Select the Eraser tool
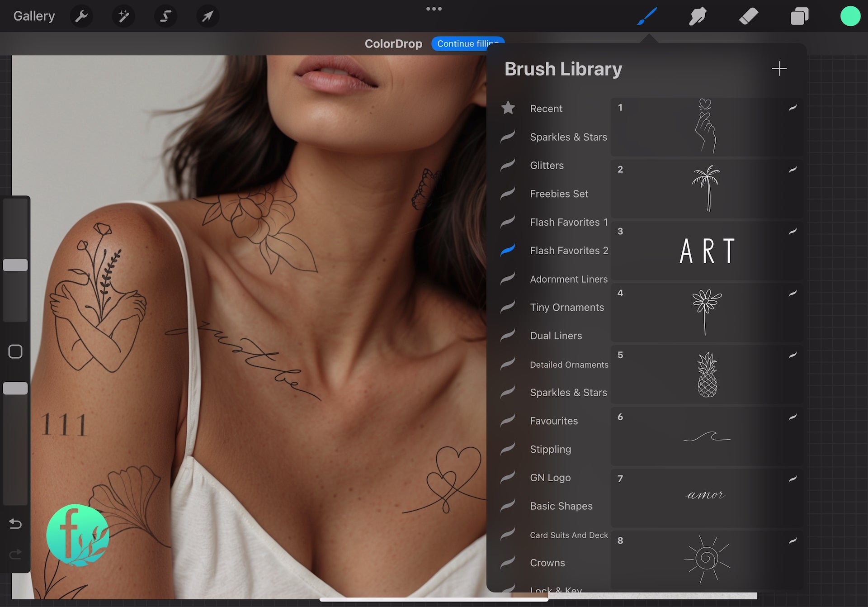The width and height of the screenshot is (868, 607). coord(749,17)
